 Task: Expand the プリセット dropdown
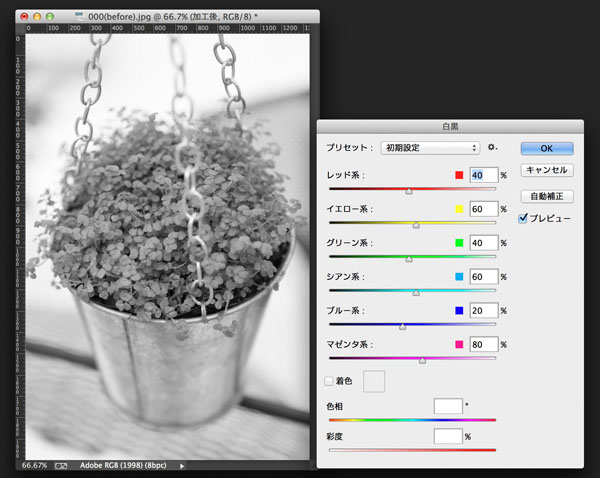click(x=430, y=147)
